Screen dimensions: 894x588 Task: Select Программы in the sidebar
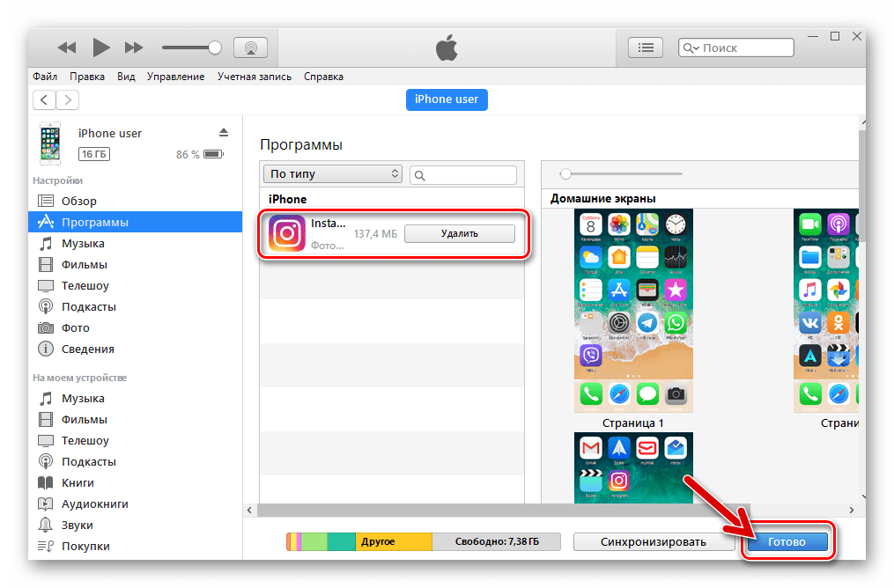point(136,222)
